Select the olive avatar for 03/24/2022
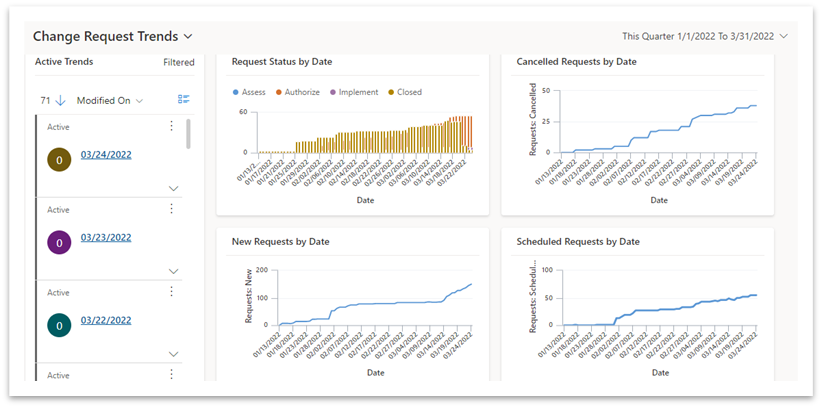 tap(59, 160)
